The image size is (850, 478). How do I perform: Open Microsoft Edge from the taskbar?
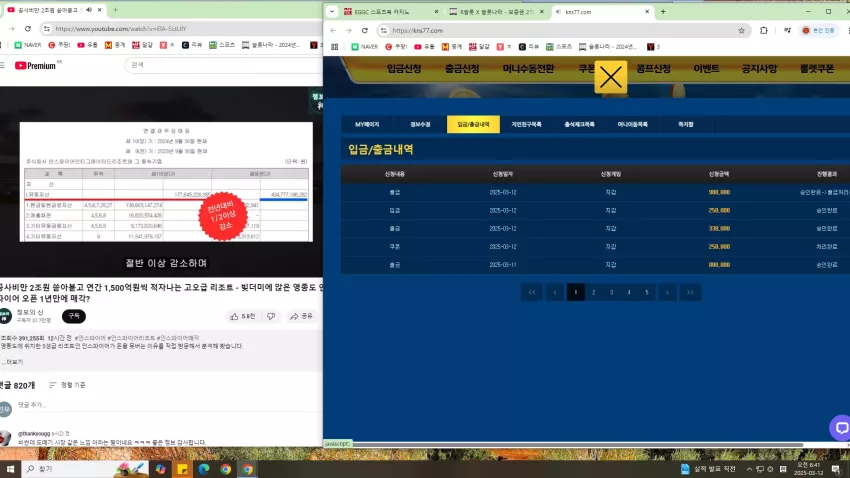click(204, 469)
